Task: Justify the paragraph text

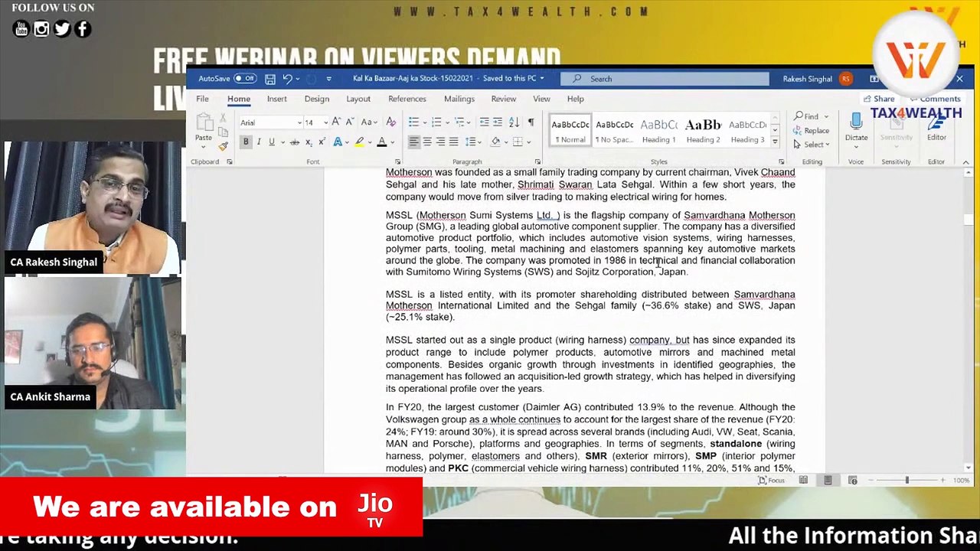Action: 453,142
